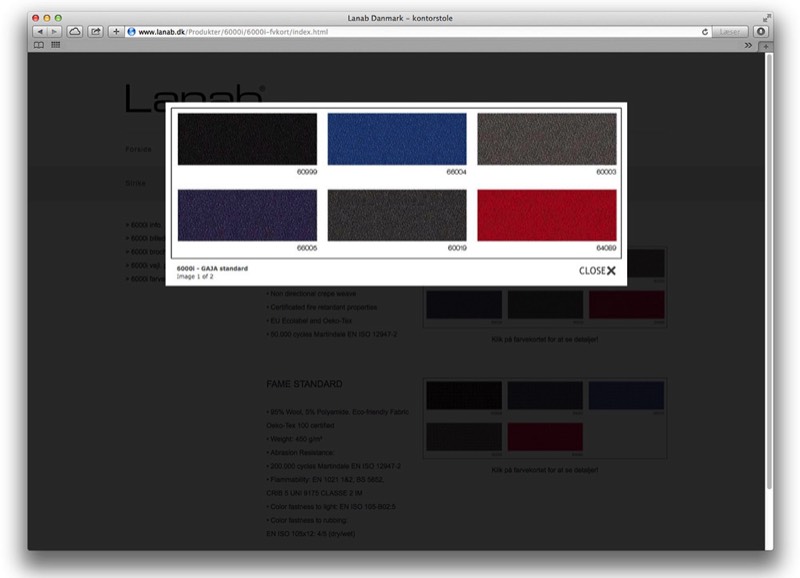800x578 pixels.
Task: Click the FAME STANDARD heading
Action: (x=304, y=384)
